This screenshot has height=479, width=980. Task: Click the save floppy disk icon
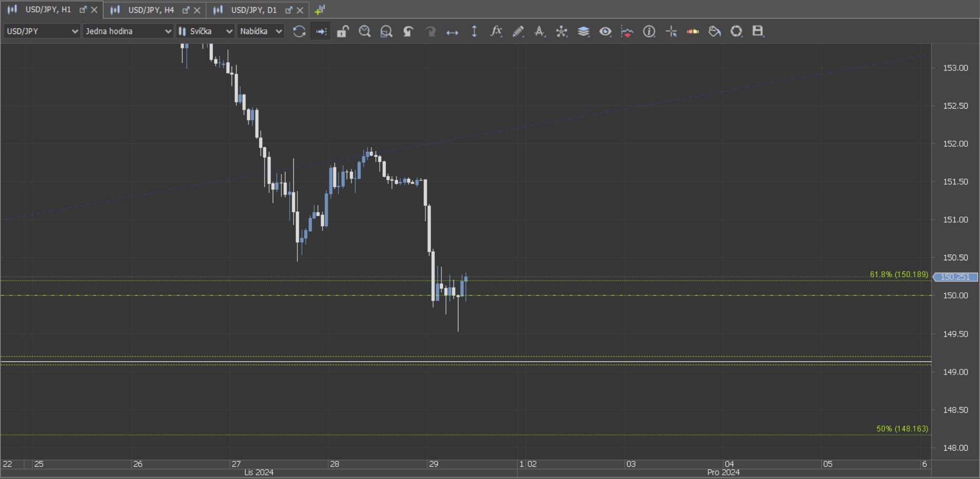[x=758, y=31]
